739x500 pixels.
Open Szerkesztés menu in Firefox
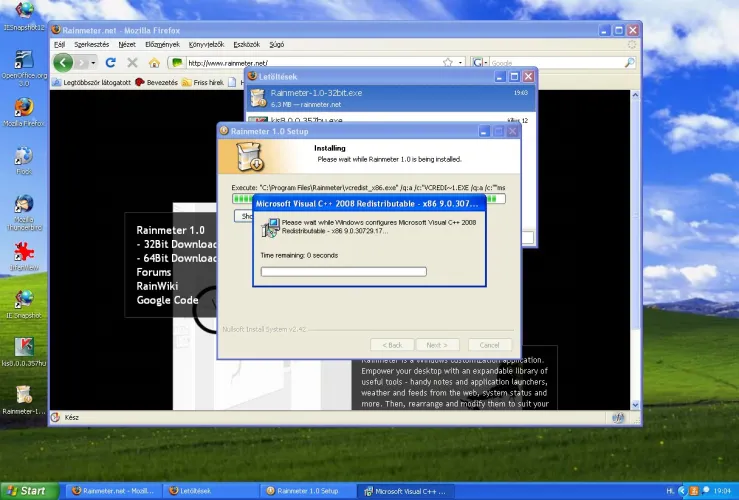91,44
